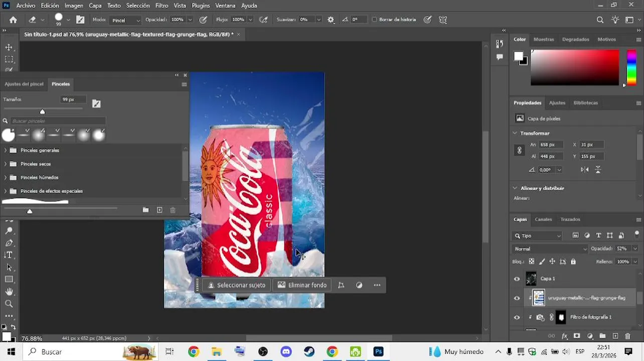The image size is (644, 361).
Task: Toggle the width-height link constraint
Action: tap(520, 150)
